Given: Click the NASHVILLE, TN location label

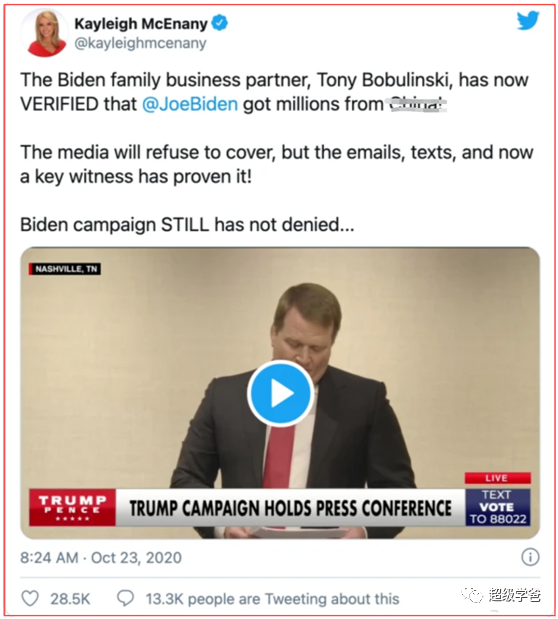Looking at the screenshot, I should (65, 269).
